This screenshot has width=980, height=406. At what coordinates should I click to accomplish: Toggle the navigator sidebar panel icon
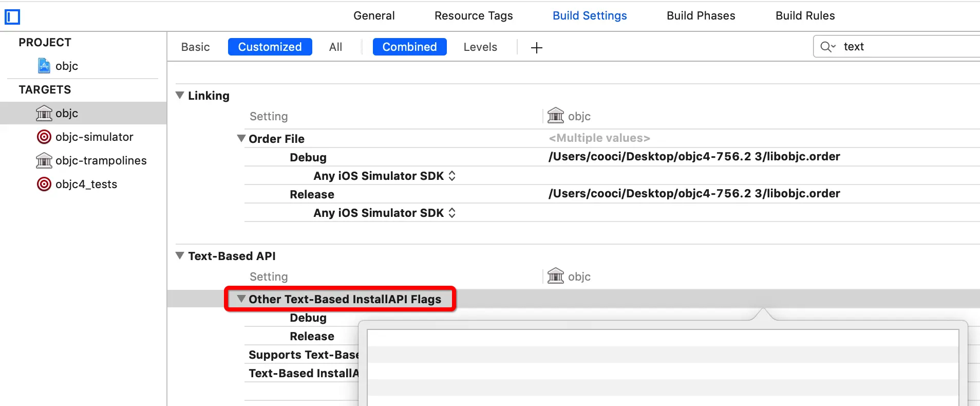pos(12,17)
